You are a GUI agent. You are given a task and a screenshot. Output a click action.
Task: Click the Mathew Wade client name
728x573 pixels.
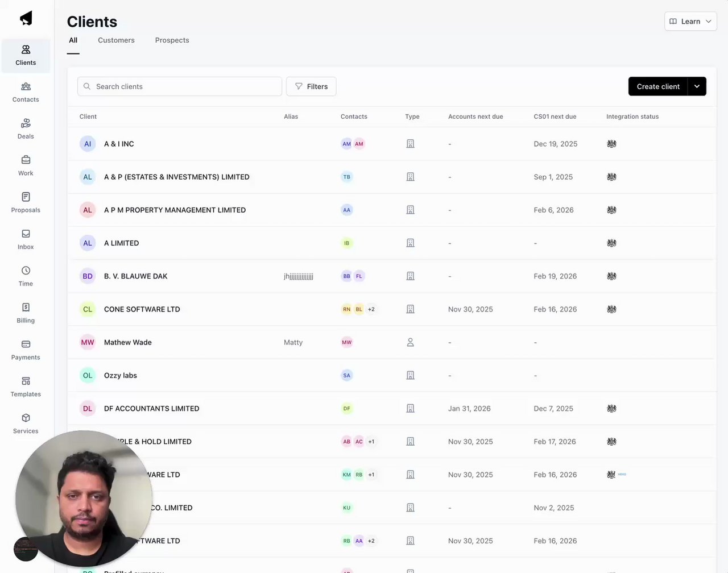(128, 342)
